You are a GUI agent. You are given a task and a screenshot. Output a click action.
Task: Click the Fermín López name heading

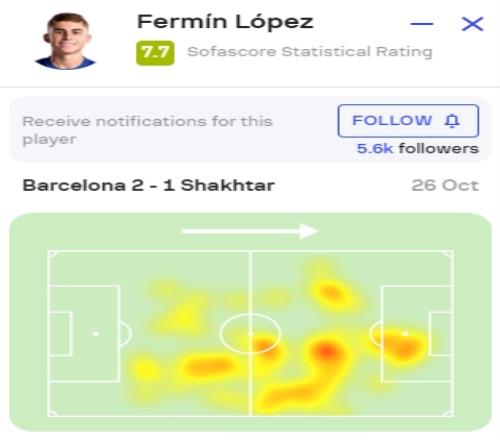pos(225,22)
